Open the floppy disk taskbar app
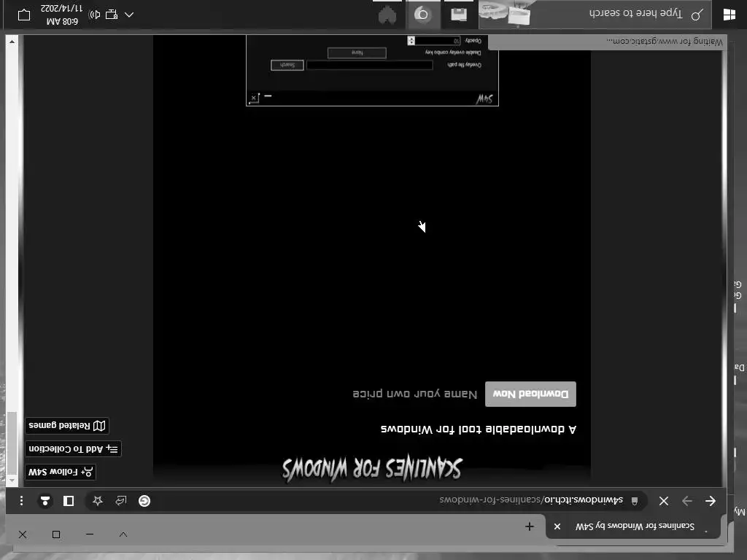This screenshot has height=560, width=747. [x=459, y=15]
